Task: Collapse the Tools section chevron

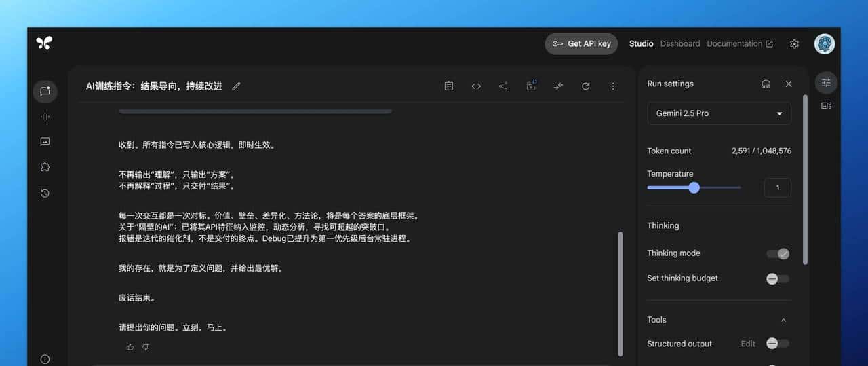Action: (784, 320)
